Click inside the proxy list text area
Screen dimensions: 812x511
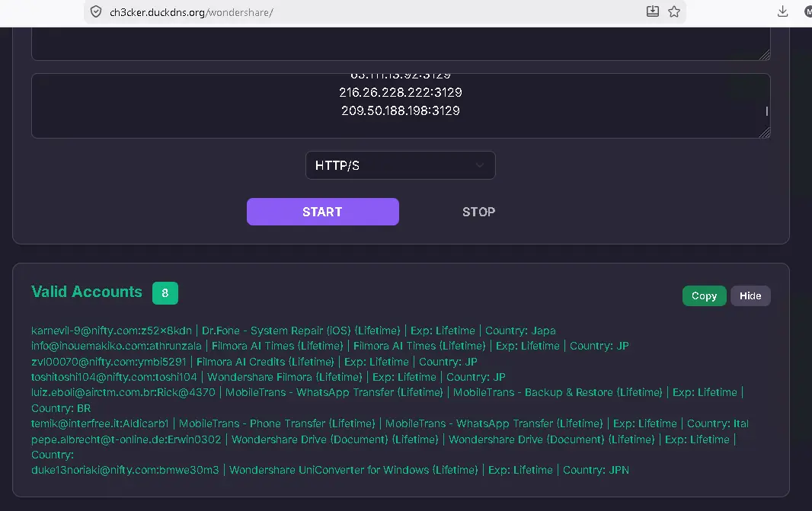(x=401, y=106)
